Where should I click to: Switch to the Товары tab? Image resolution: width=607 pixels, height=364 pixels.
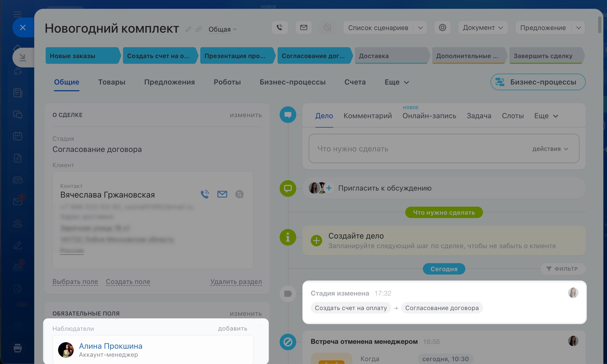[112, 82]
